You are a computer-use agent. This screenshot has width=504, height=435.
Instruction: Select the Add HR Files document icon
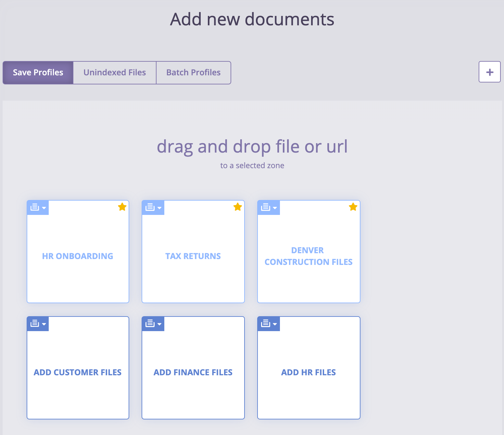pos(266,323)
